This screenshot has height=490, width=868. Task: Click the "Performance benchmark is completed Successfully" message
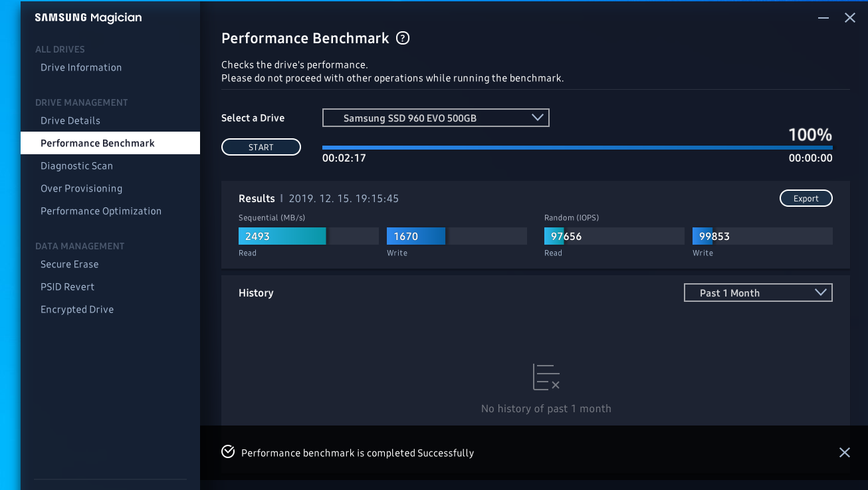(x=358, y=453)
